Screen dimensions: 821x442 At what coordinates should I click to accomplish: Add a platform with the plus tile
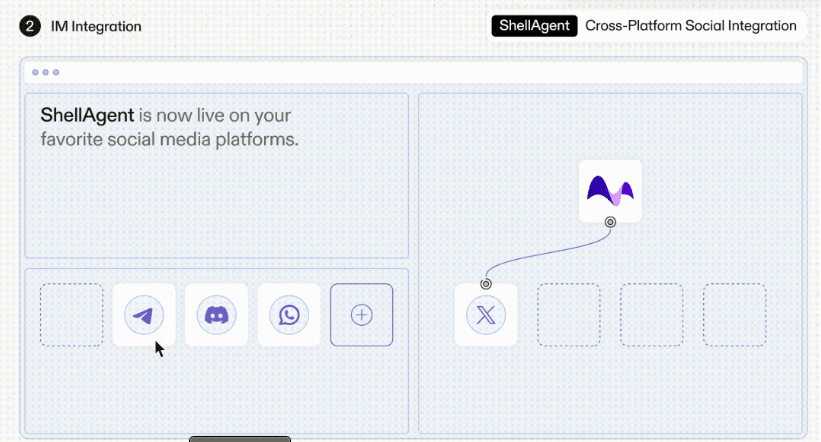(x=361, y=315)
